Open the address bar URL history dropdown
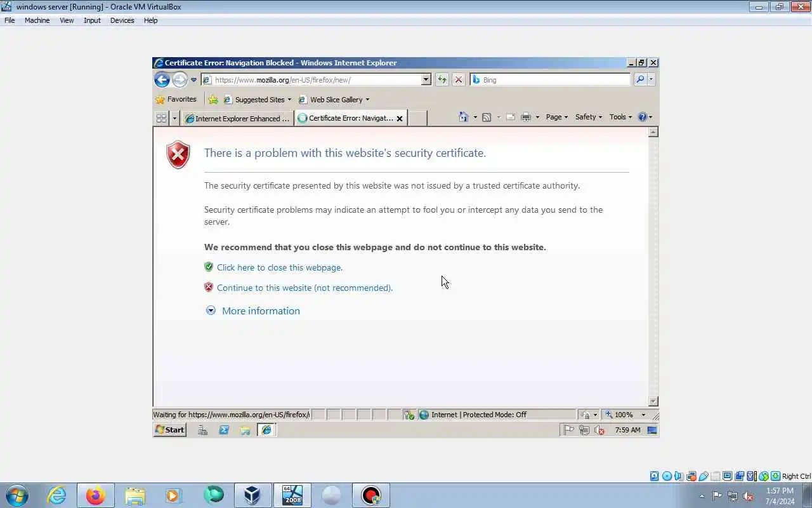This screenshot has height=508, width=812. 426,79
